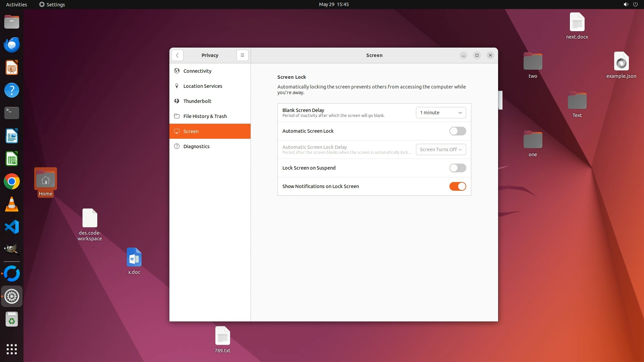Enable Automatic Screen Lock switch

pyautogui.click(x=458, y=131)
